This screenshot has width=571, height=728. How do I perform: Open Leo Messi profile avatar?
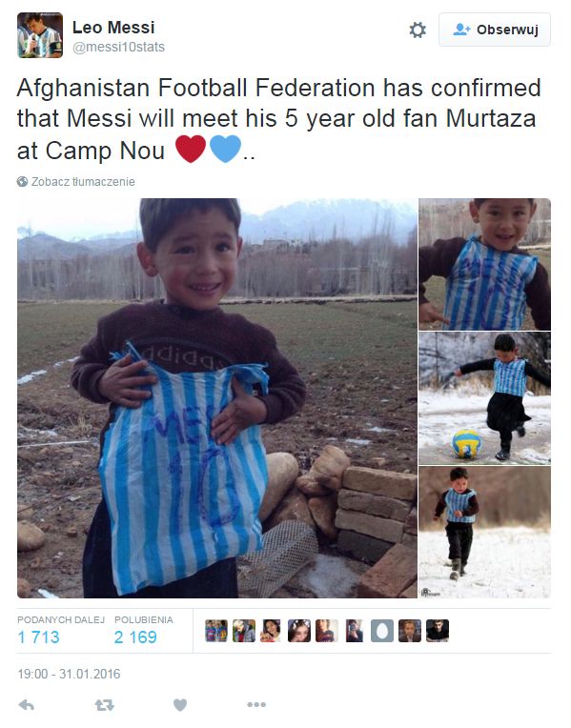click(40, 35)
